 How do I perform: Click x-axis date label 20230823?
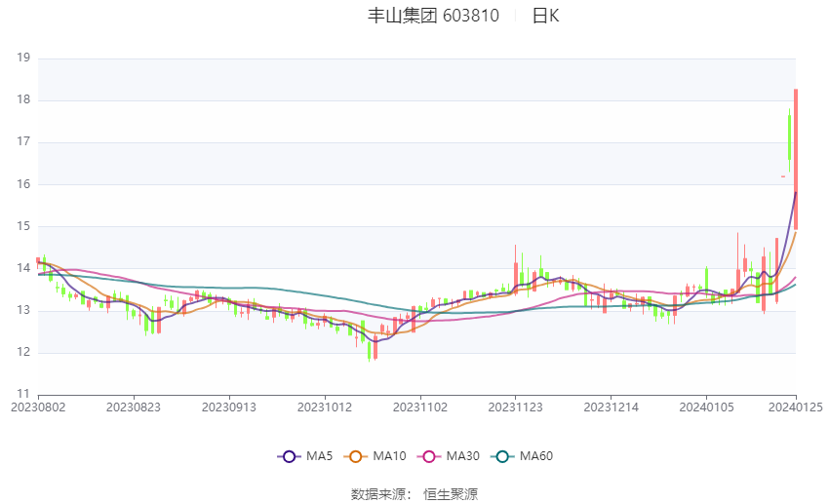click(134, 407)
